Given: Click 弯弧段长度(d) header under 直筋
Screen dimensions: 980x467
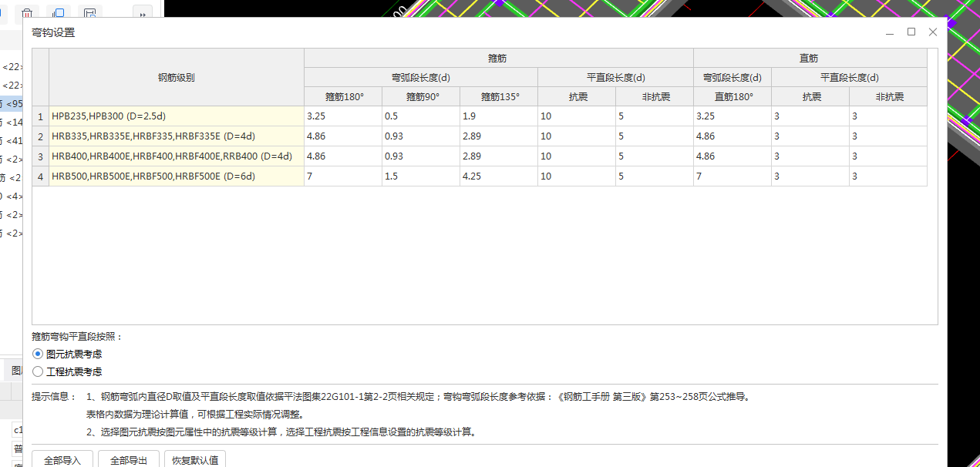Looking at the screenshot, I should (x=732, y=77).
